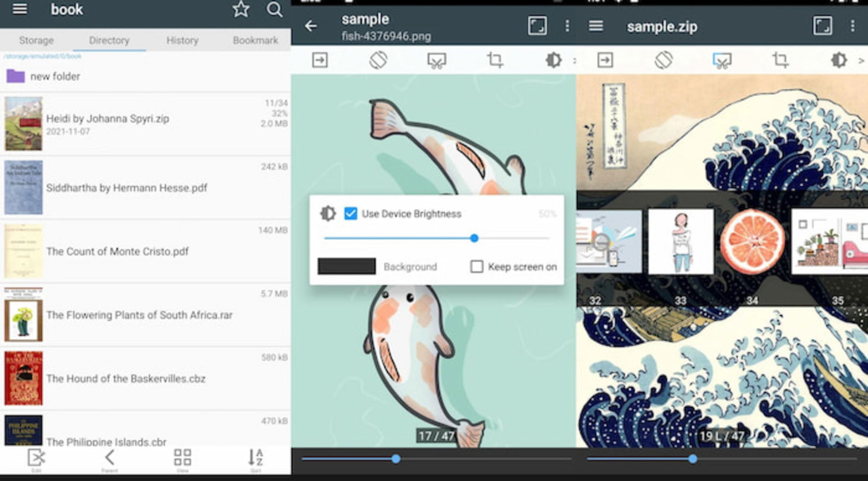
Task: Tap the Siddhartha book cover thumbnail
Action: coord(24,187)
